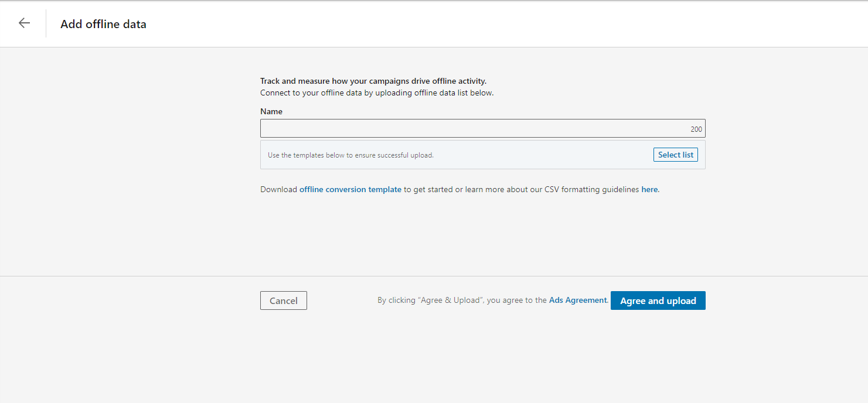868x403 pixels.
Task: Click Agree and upload button
Action: coord(658,300)
